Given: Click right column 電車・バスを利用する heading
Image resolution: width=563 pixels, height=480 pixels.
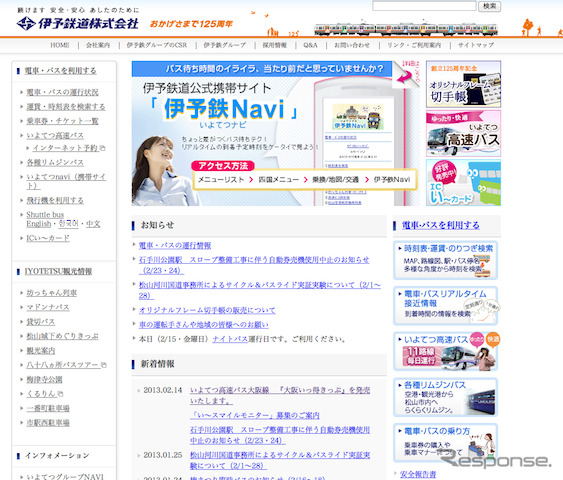Looking at the screenshot, I should (441, 225).
